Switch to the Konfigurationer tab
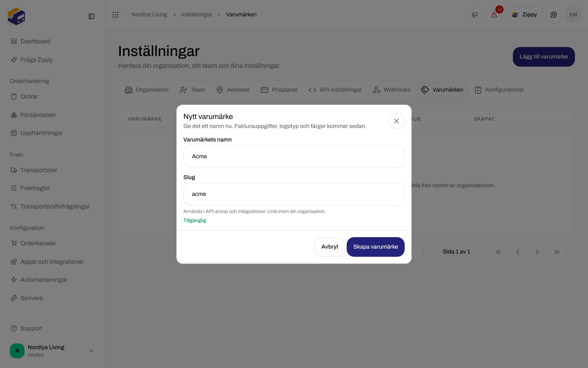The height and width of the screenshot is (368, 588). (499, 90)
